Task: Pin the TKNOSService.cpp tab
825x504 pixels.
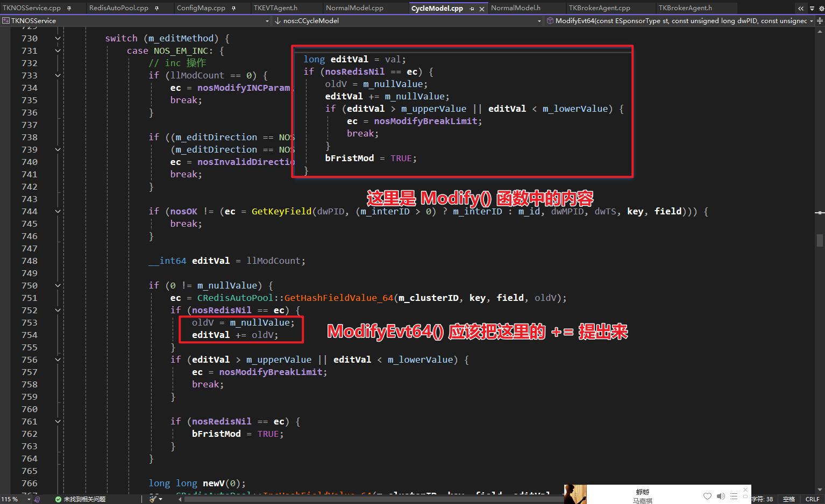Action: pos(69,8)
